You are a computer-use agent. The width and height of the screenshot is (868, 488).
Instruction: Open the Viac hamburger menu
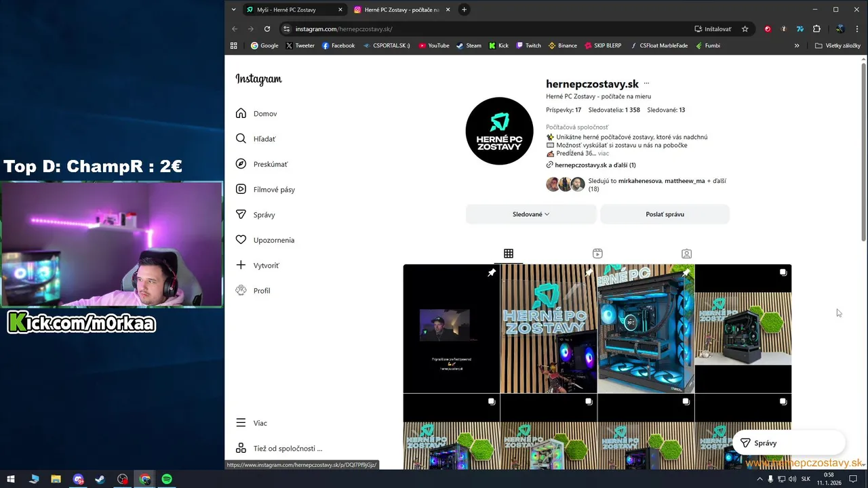point(241,423)
